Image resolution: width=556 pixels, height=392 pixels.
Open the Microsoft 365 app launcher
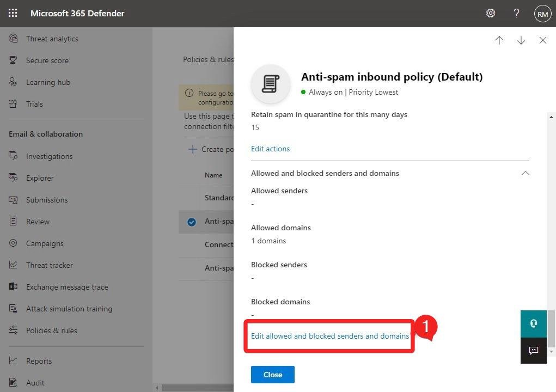12,13
